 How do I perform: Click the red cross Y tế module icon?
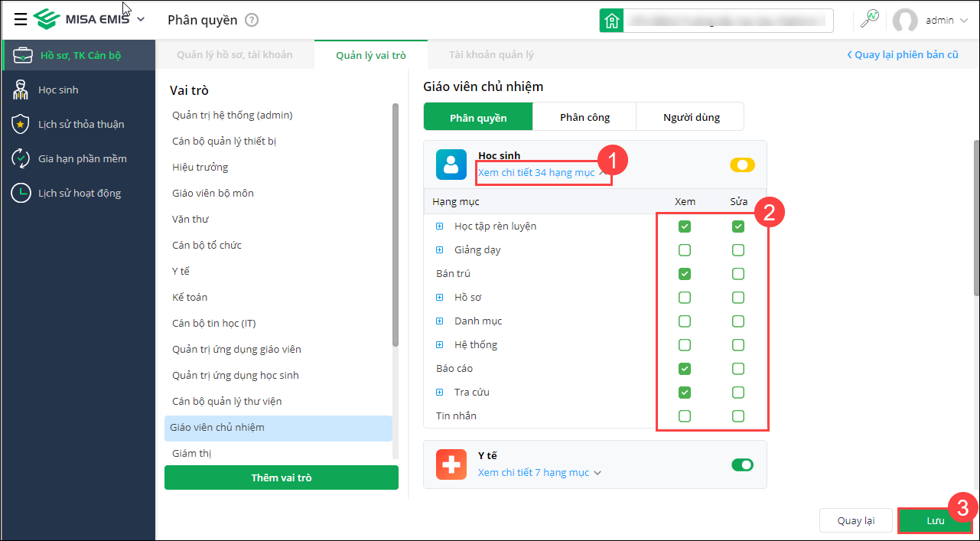pos(451,464)
